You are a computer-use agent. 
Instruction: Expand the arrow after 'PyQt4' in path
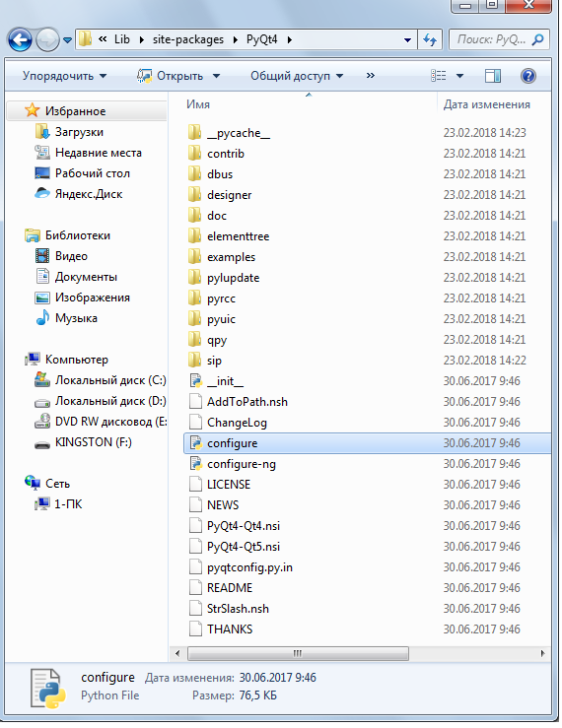(289, 40)
